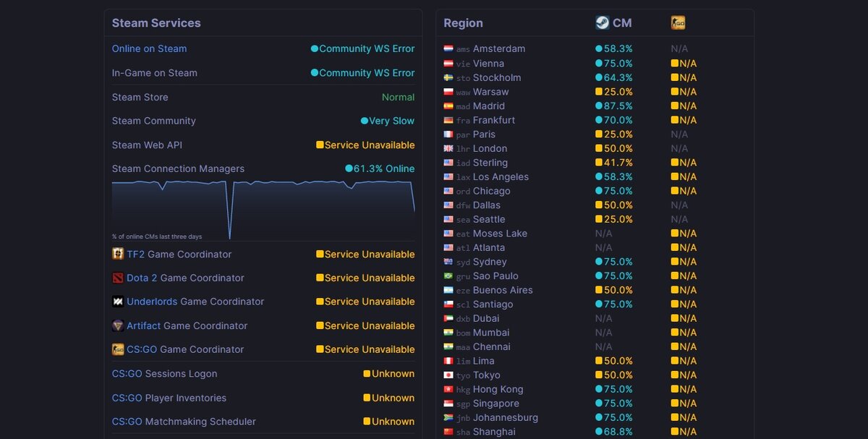Select the Frankfurt region row
Viewport: 868px width, 439px height.
pyautogui.click(x=494, y=120)
